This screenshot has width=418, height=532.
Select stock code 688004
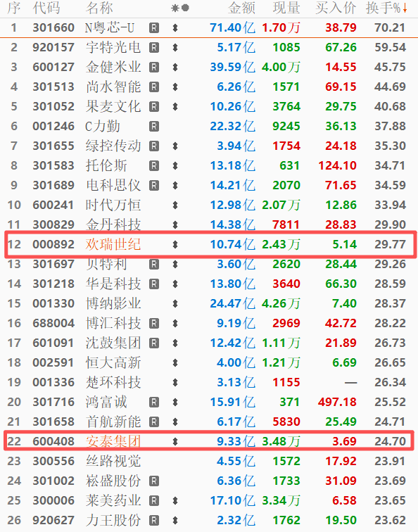point(53,323)
